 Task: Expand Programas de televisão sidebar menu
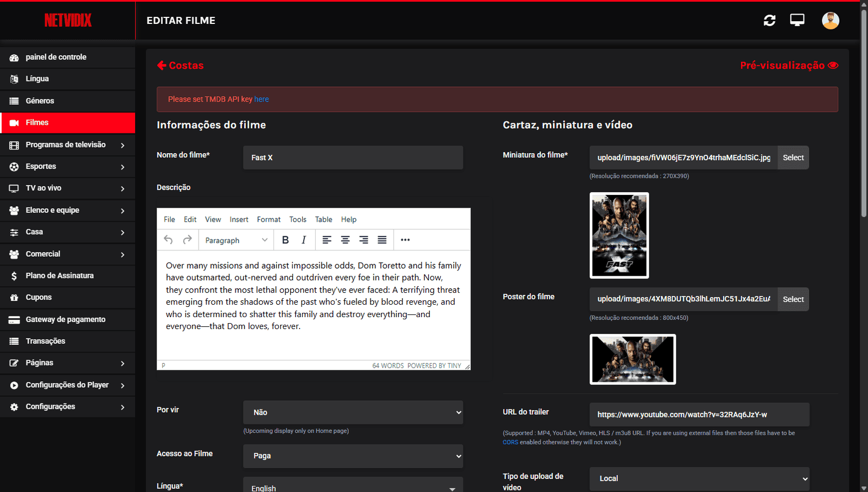coord(68,145)
